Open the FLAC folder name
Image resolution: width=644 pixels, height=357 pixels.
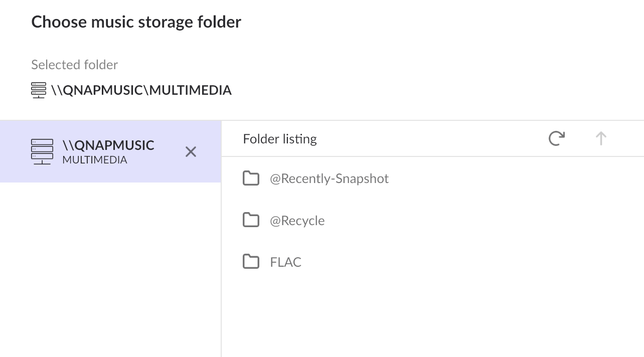point(285,262)
